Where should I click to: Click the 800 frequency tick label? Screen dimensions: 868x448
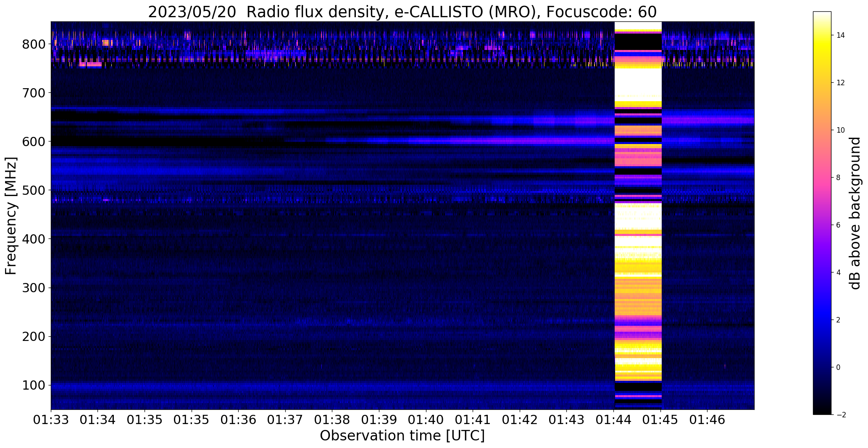34,44
